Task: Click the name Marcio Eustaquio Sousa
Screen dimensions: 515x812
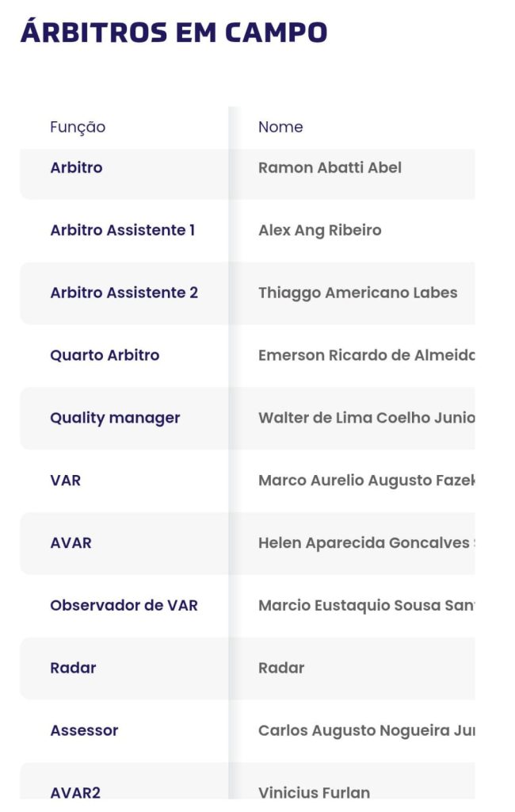Action: coord(366,606)
